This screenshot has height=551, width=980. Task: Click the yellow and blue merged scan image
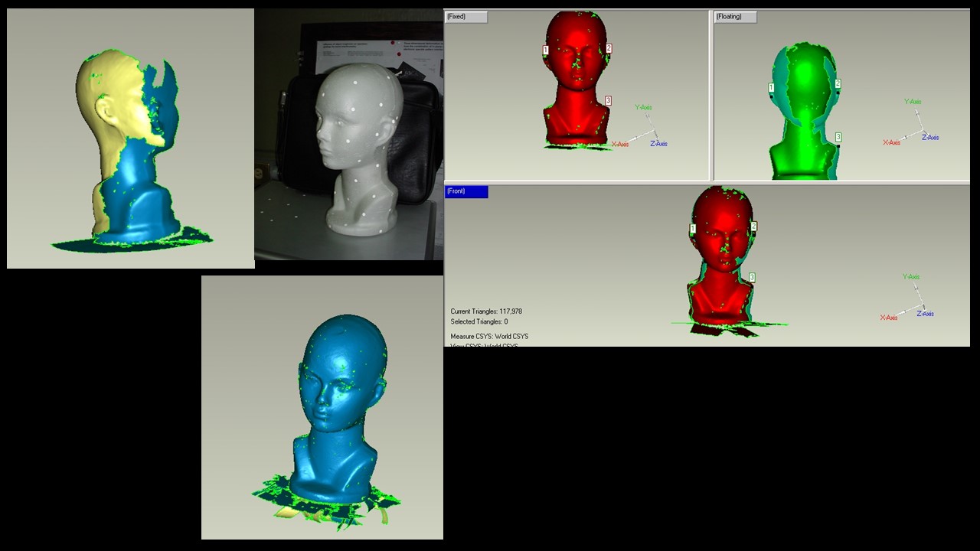130,139
